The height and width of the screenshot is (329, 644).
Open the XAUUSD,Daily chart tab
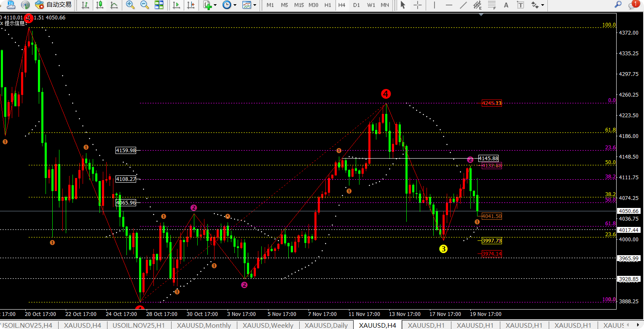click(x=326, y=325)
